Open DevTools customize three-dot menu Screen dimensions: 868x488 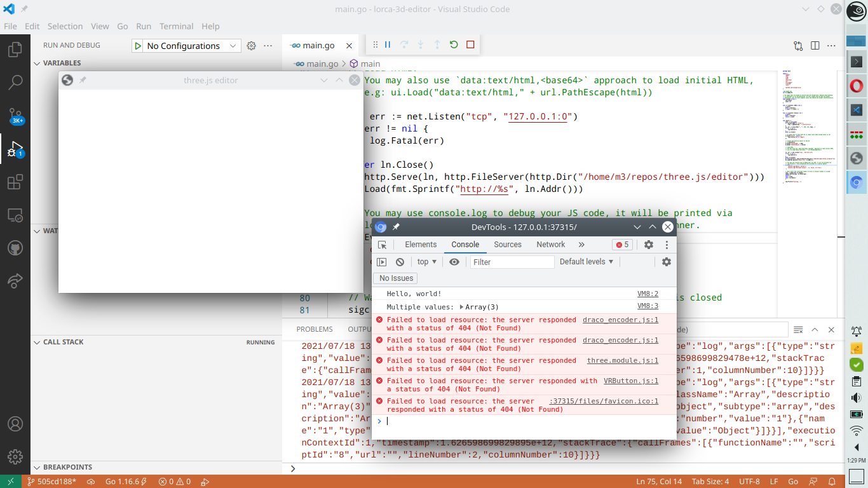(667, 245)
